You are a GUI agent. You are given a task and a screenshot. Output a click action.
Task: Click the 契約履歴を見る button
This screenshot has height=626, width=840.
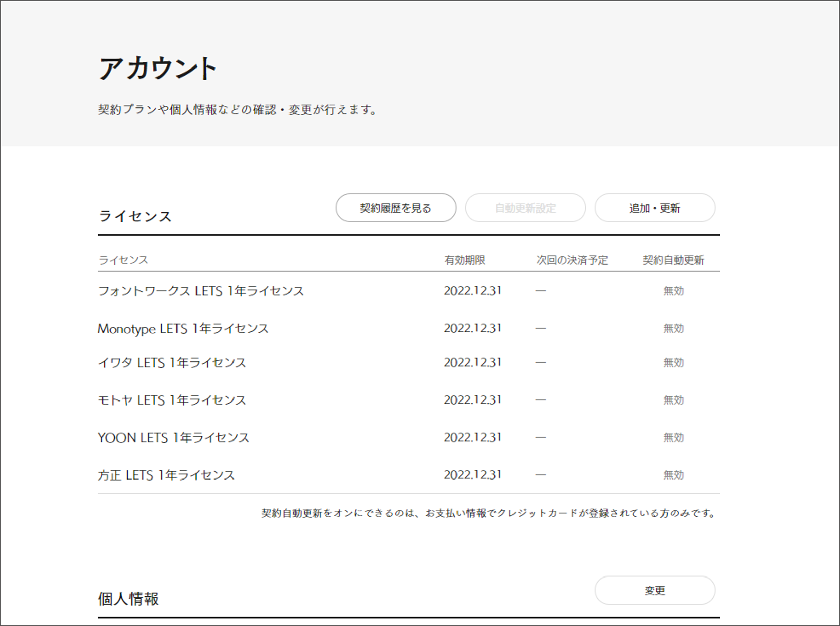pyautogui.click(x=395, y=208)
